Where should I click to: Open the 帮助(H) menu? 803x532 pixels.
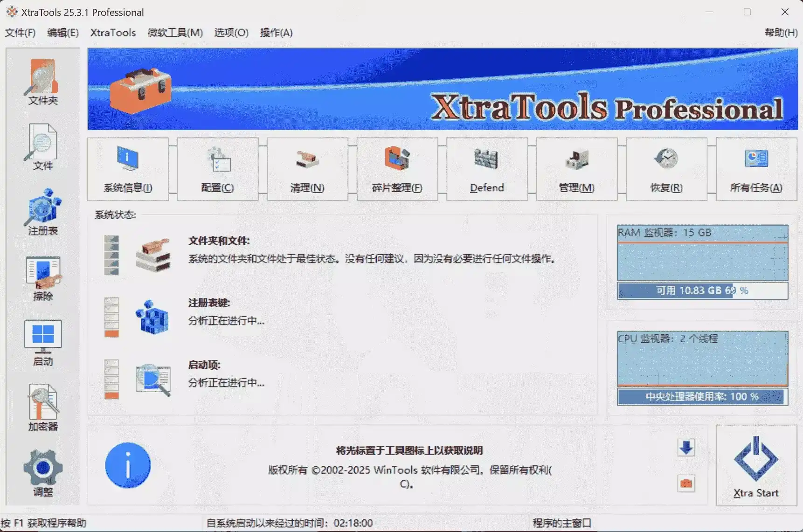pos(781,33)
